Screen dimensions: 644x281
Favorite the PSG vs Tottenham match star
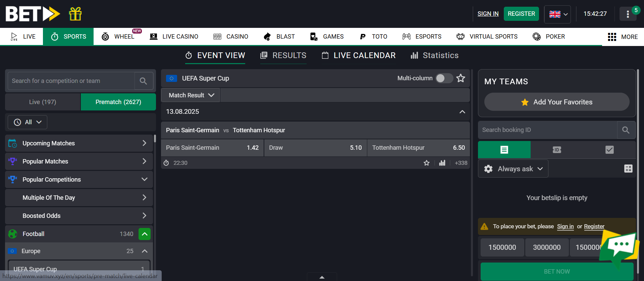pyautogui.click(x=426, y=163)
